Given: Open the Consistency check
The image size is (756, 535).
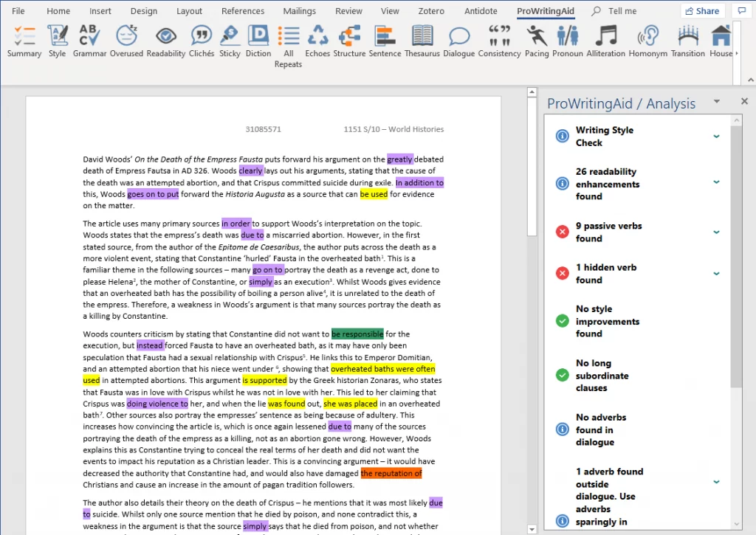Looking at the screenshot, I should 500,42.
